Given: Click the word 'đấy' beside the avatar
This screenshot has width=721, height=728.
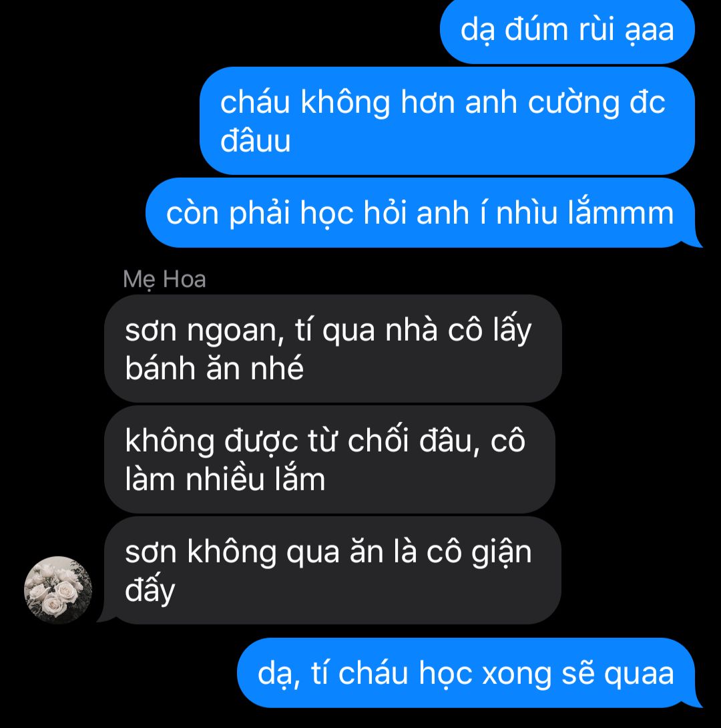Looking at the screenshot, I should 150,590.
